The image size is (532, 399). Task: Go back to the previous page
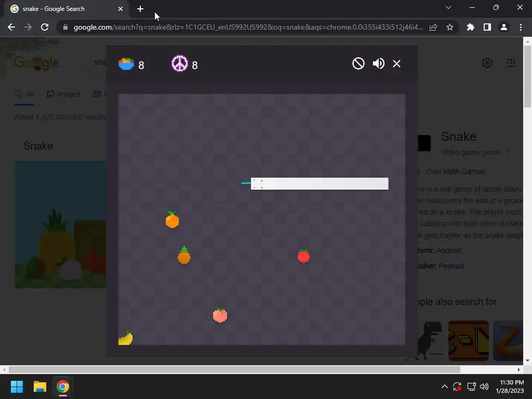pyautogui.click(x=11, y=27)
